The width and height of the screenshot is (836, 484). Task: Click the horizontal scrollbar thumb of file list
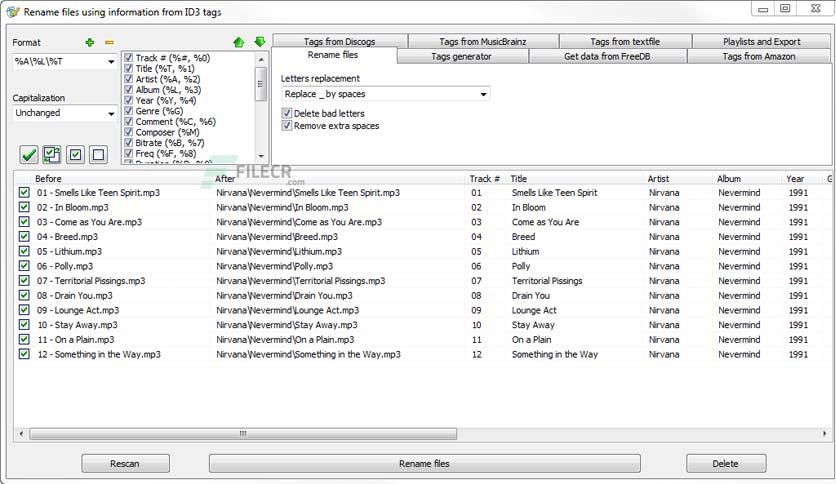pos(243,434)
